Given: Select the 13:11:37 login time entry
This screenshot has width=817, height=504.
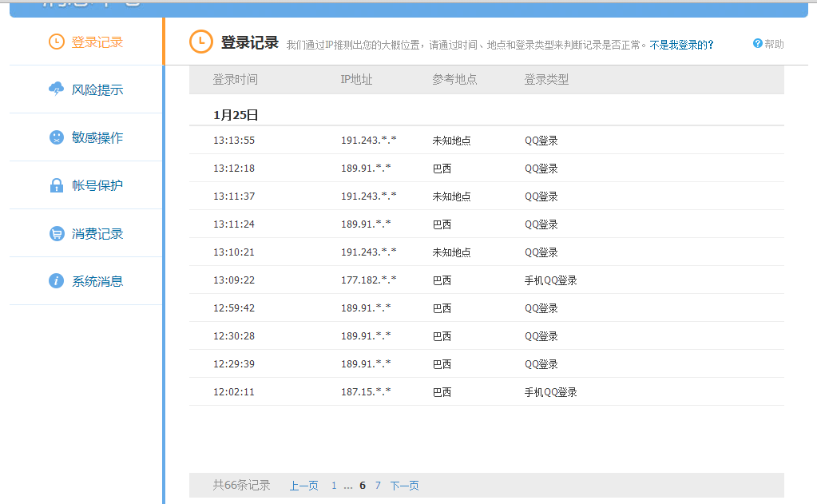Looking at the screenshot, I should 234,196.
